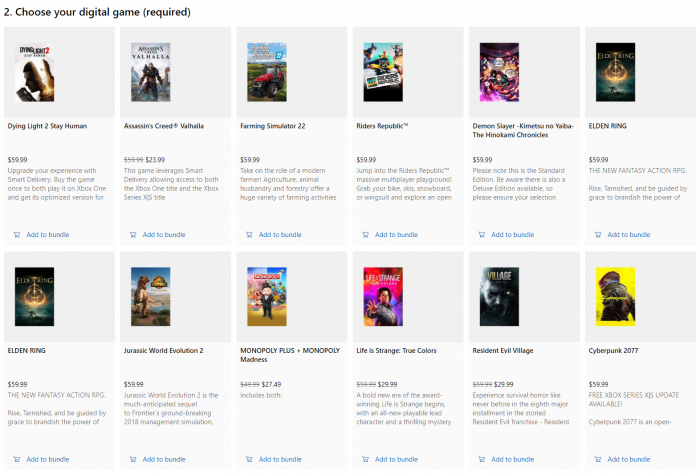Click the cart icon under MONOPOLY PLUS
Screen dimensions: 700x475
[249, 459]
